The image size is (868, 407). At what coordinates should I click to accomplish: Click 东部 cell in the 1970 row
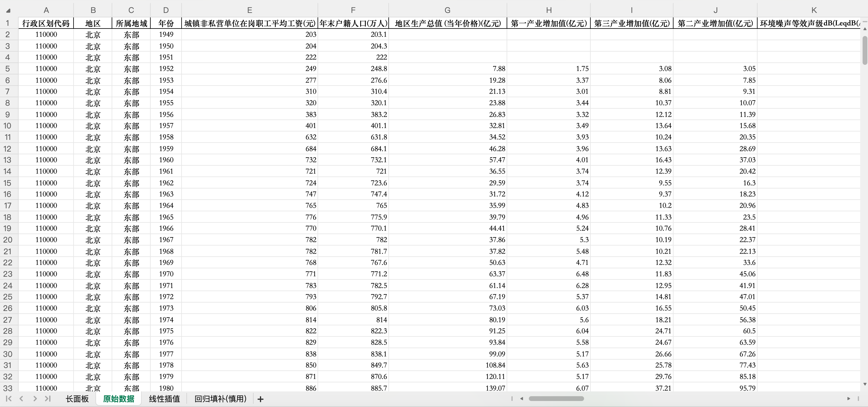point(131,274)
